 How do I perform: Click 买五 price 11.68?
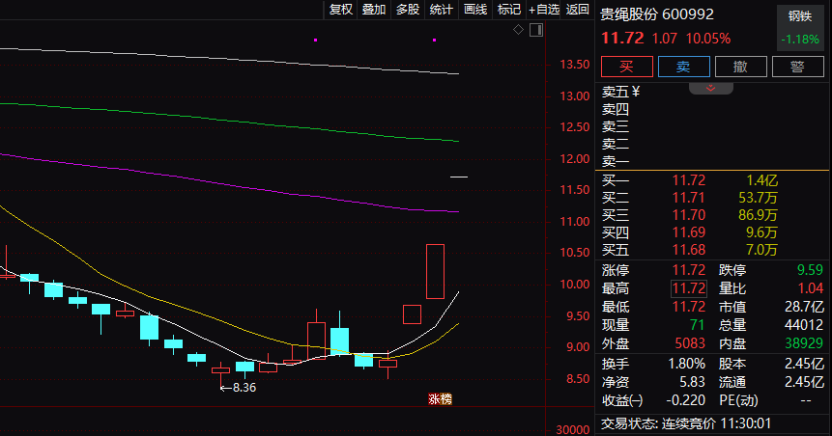[x=689, y=250]
